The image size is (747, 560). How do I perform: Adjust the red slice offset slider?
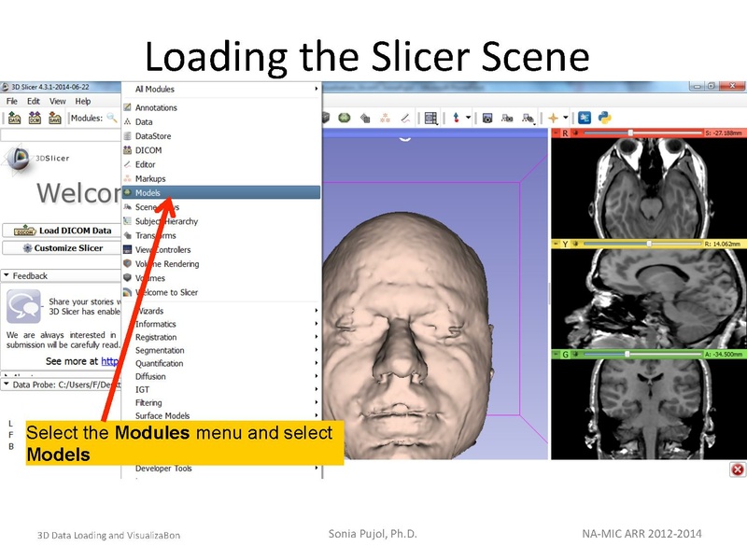pyautogui.click(x=643, y=133)
